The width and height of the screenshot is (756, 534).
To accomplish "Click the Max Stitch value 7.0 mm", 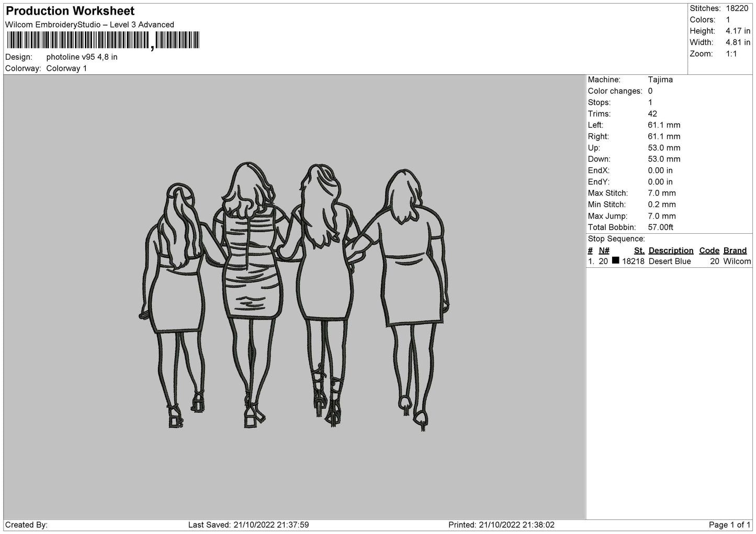I will (662, 193).
